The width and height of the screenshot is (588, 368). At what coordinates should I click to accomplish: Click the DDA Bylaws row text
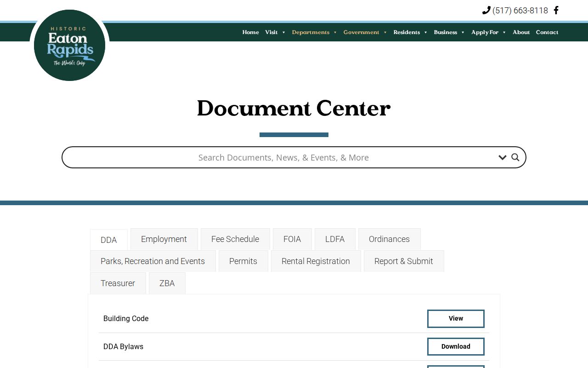click(x=123, y=347)
